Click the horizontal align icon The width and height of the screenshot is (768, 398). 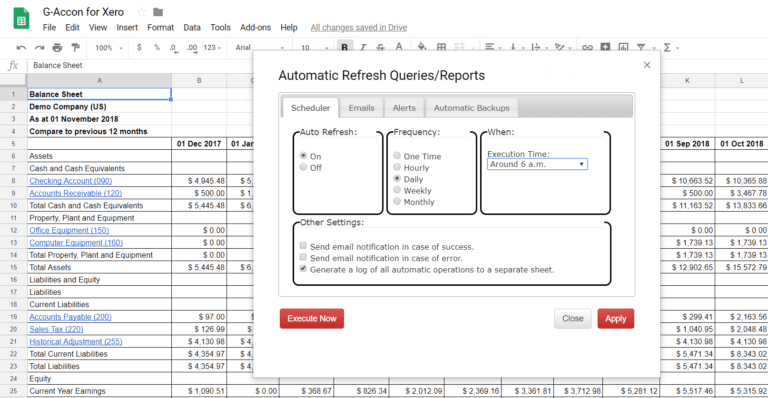(489, 47)
